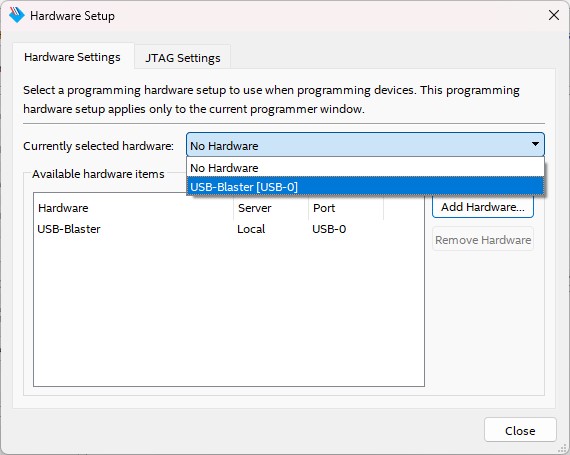
Task: Click the selected hardware combo box field
Action: [365, 145]
